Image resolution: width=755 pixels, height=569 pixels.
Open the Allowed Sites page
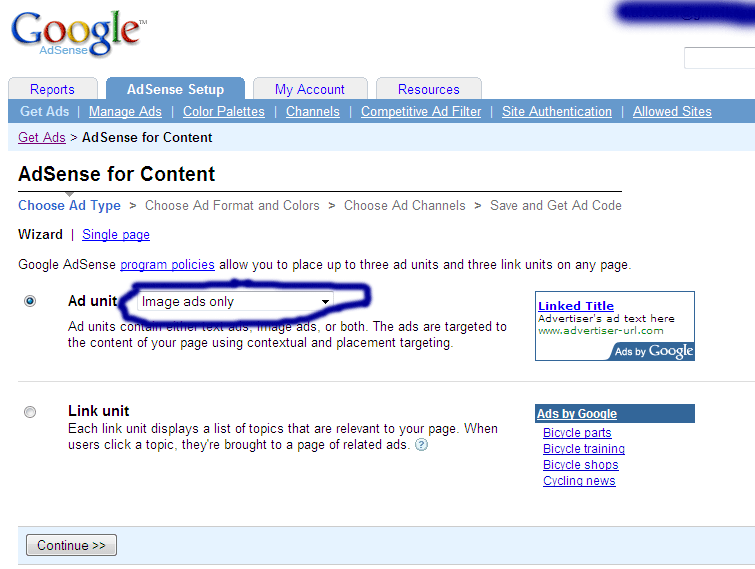672,112
